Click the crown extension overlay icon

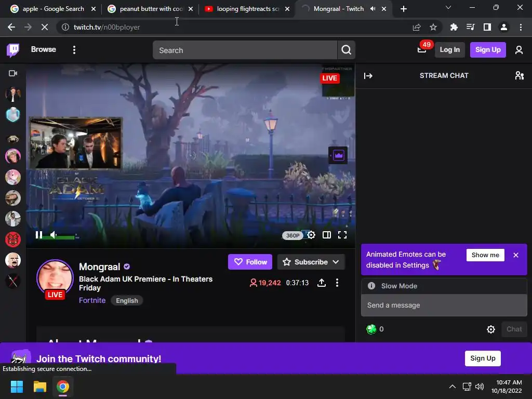click(338, 155)
